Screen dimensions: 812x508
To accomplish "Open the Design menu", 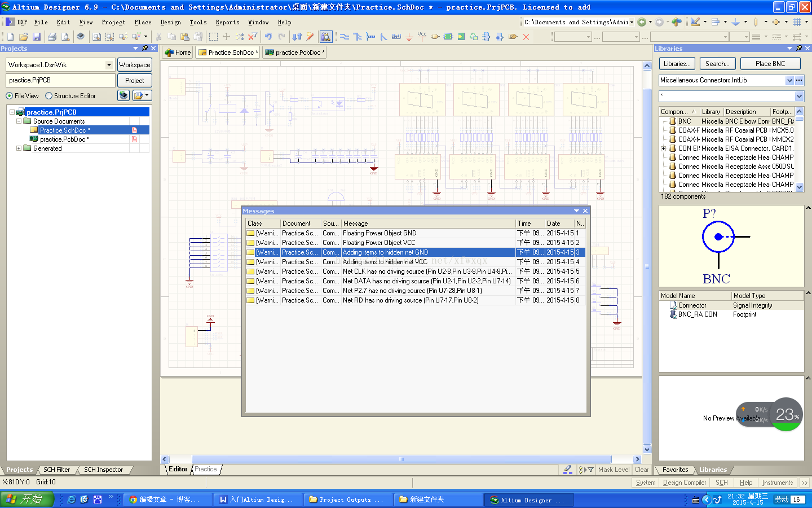I will click(x=170, y=23).
